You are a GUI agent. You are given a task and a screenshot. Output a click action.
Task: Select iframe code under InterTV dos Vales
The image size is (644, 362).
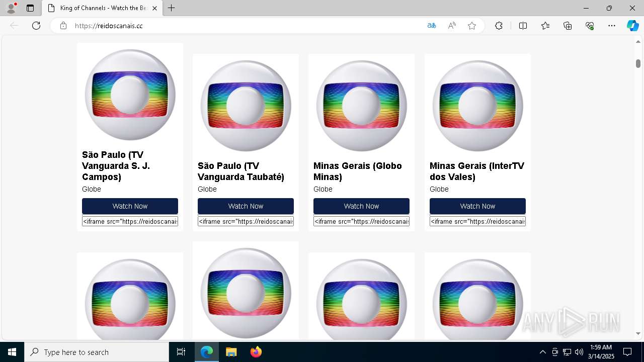click(x=477, y=221)
